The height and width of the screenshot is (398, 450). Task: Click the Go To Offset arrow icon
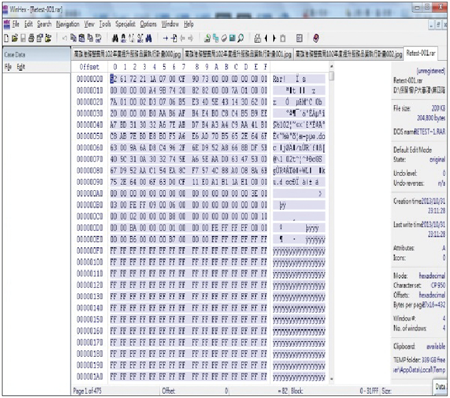click(x=165, y=39)
